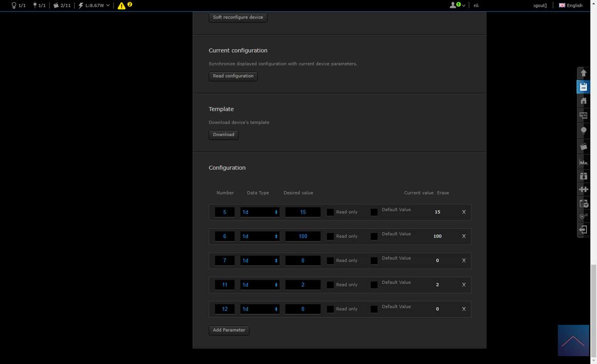Open the scenes clapperboard sidebar icon
597x364 pixels.
point(583,147)
